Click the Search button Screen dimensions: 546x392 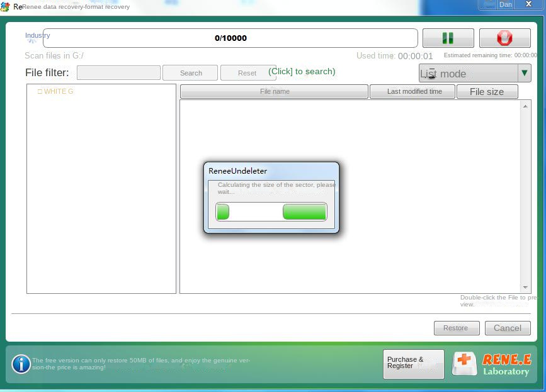pyautogui.click(x=191, y=73)
